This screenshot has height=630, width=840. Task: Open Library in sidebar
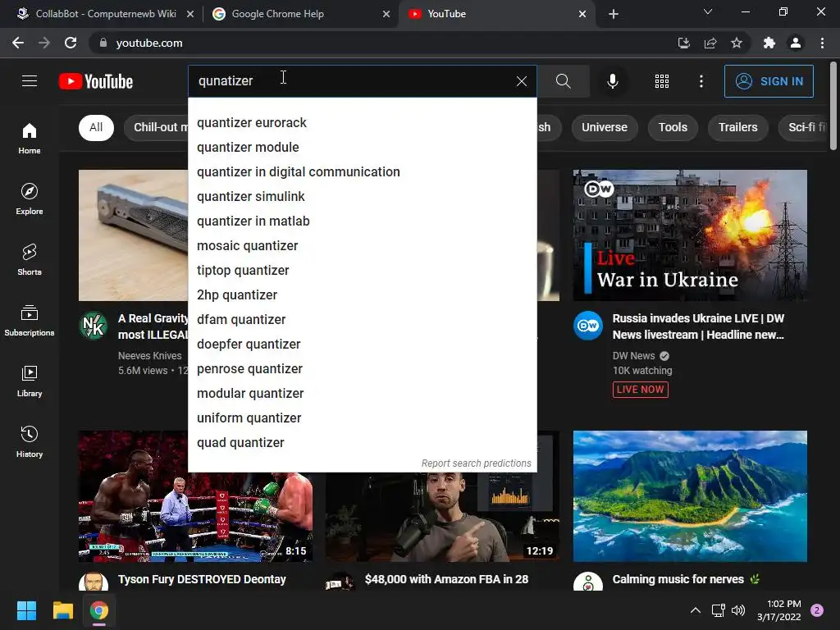(30, 381)
